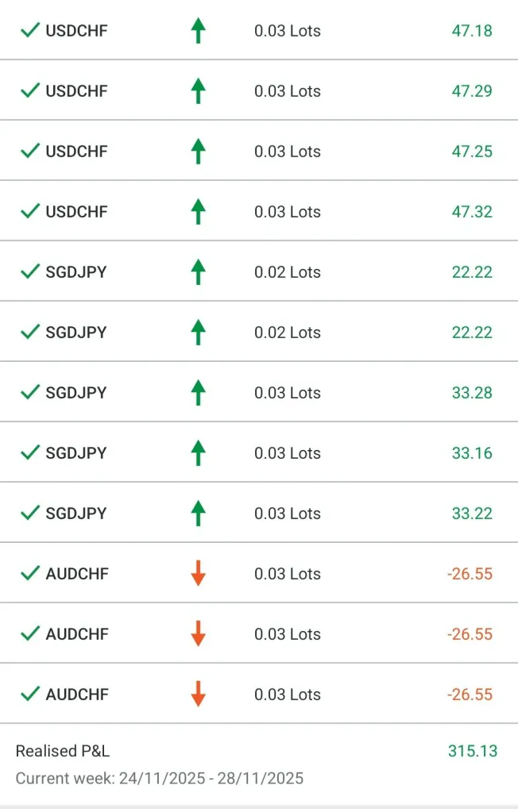Click the 33.28 profit amount
518x812 pixels.
[472, 393]
